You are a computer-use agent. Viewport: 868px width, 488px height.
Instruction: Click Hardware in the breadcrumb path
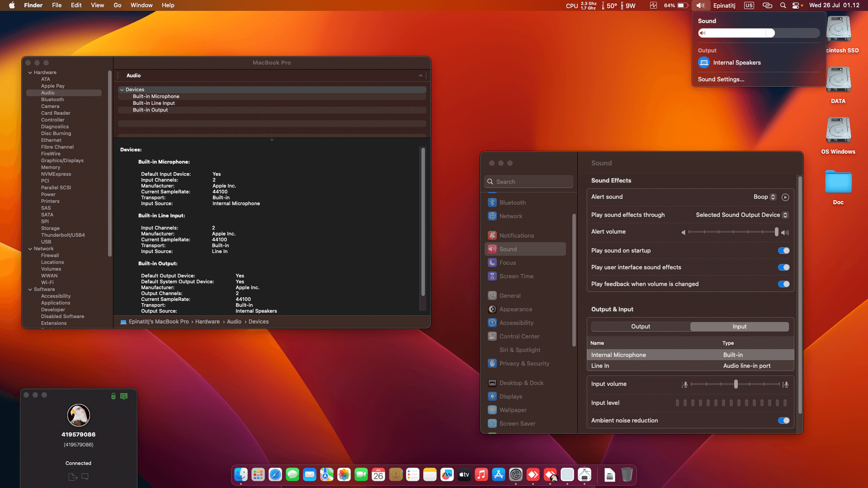[208, 321]
